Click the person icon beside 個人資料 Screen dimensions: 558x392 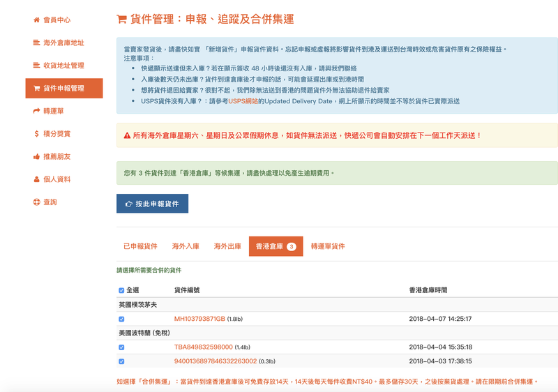(x=36, y=179)
